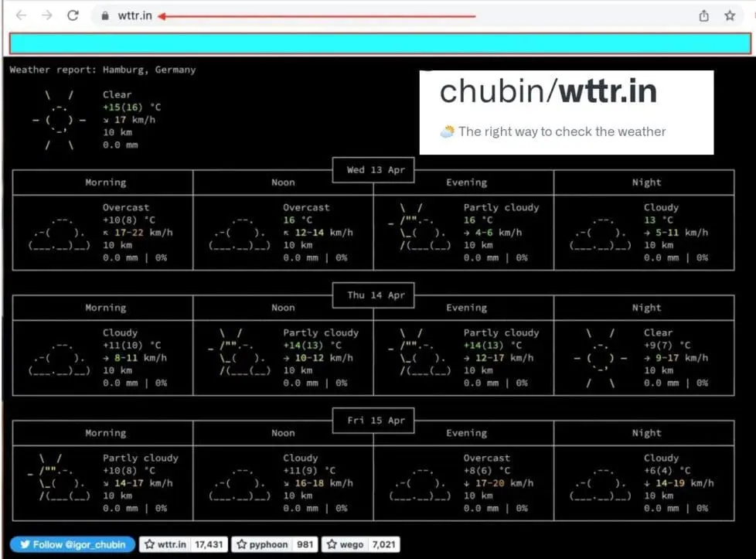Screen dimensions: 756x559
Task: Open the pyphoon 981 star count
Action: [x=305, y=544]
